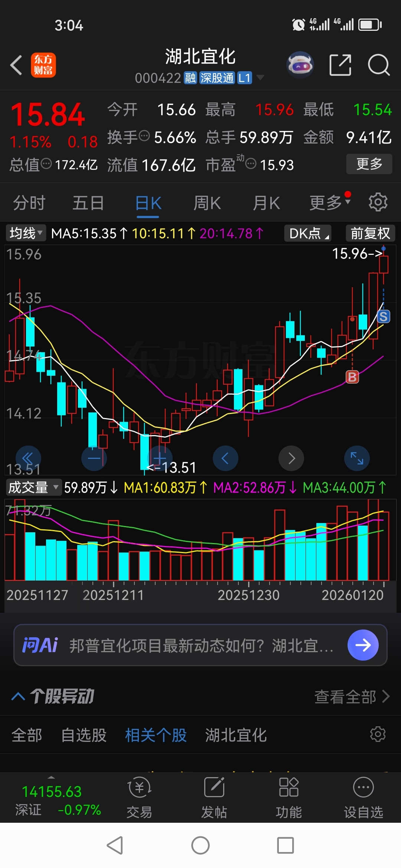Tap the current price 15.84
The image size is (401, 868).
tap(48, 115)
